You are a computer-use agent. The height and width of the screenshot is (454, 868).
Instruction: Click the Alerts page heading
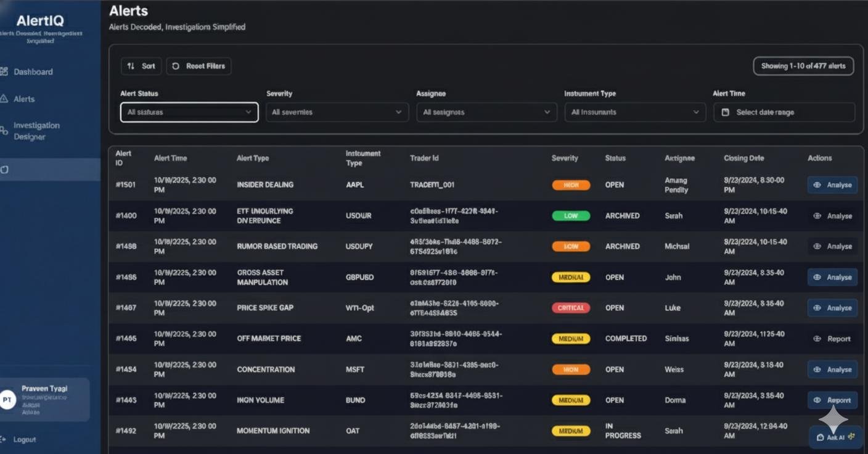[x=128, y=10]
